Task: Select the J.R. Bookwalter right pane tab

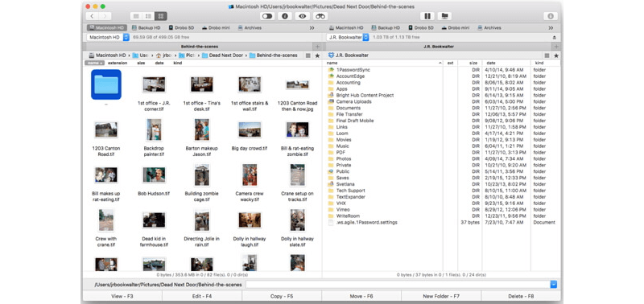Action: [x=439, y=47]
